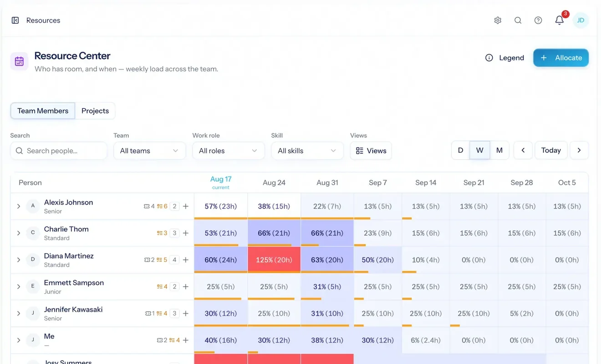Go to next period with right arrow
This screenshot has height=364, width=601.
[x=579, y=151]
